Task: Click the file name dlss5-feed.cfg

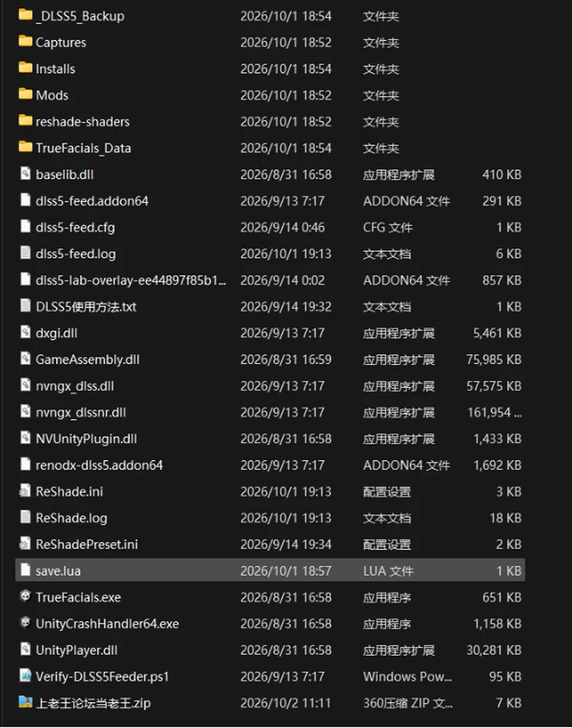Action: pyautogui.click(x=75, y=227)
